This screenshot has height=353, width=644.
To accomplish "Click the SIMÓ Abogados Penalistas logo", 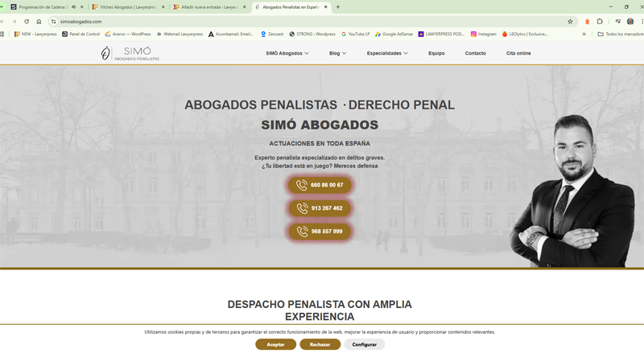I will pos(130,53).
